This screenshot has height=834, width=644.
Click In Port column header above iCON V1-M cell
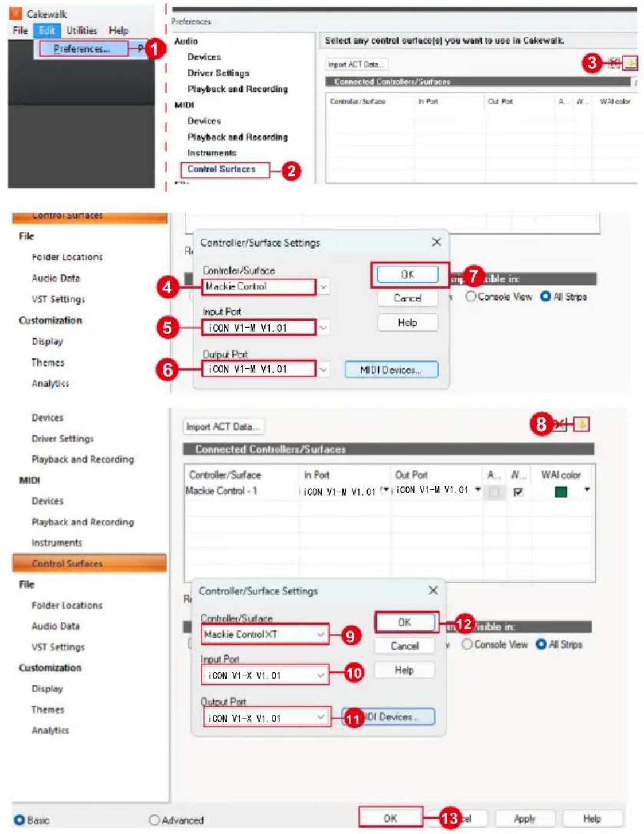pyautogui.click(x=317, y=474)
